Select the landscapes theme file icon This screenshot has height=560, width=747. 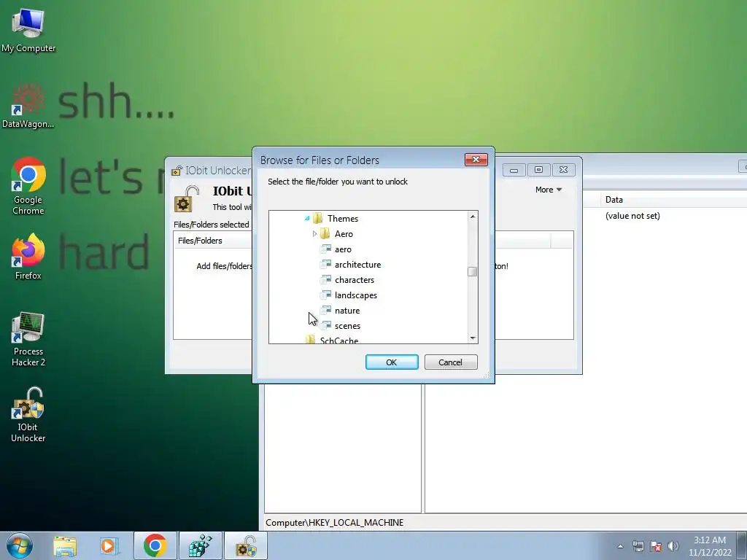(x=326, y=295)
